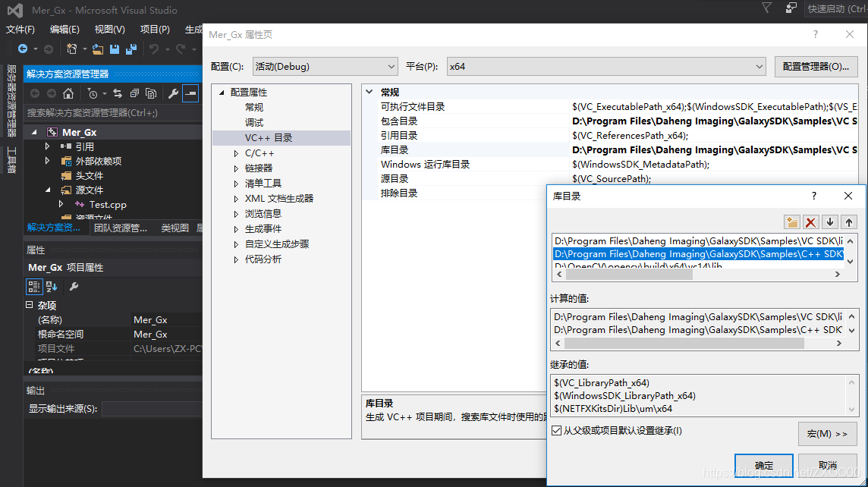Image resolution: width=868 pixels, height=487 pixels.
Task: Open the 项目(P) menu
Action: pyautogui.click(x=155, y=30)
